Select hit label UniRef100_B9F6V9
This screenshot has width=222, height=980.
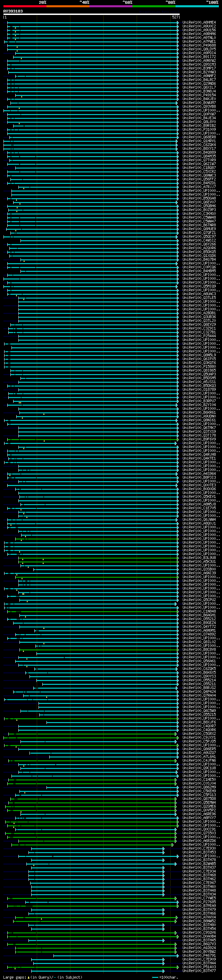point(199,439)
